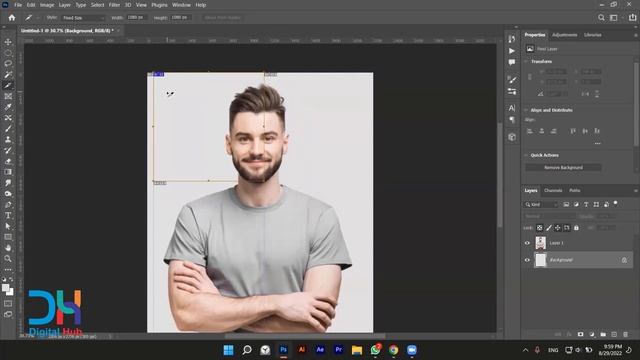
Task: Select the Eraser tool
Action: [x=8, y=161]
